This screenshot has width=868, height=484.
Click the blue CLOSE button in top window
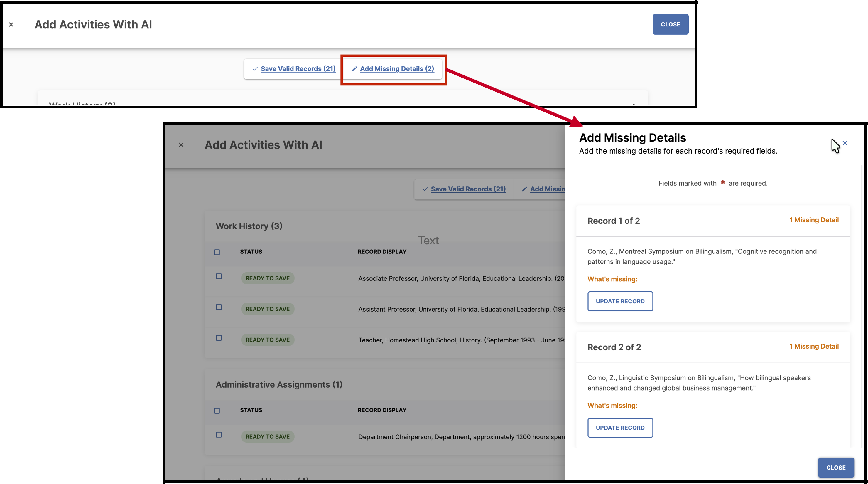670,24
